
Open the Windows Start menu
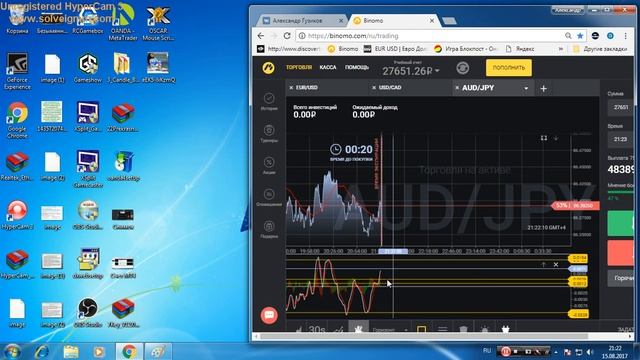(x=13, y=351)
